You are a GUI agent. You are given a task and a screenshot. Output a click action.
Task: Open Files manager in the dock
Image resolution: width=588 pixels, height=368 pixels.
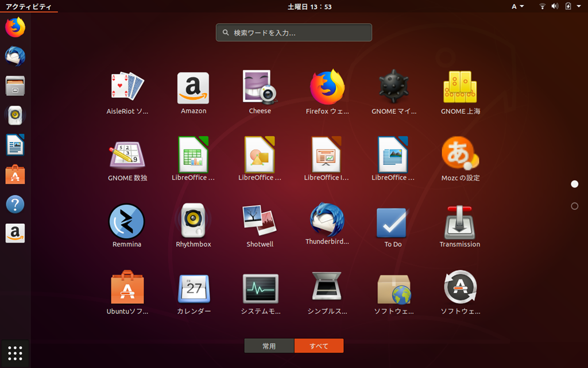[x=15, y=86]
